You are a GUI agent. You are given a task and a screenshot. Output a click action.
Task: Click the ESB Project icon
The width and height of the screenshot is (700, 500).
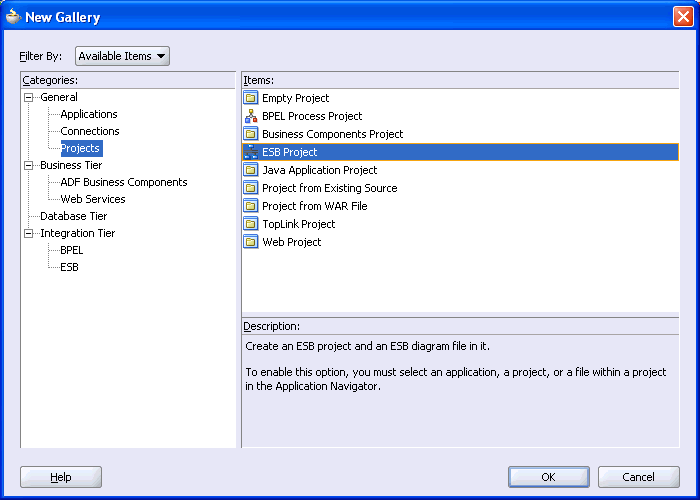[x=251, y=152]
